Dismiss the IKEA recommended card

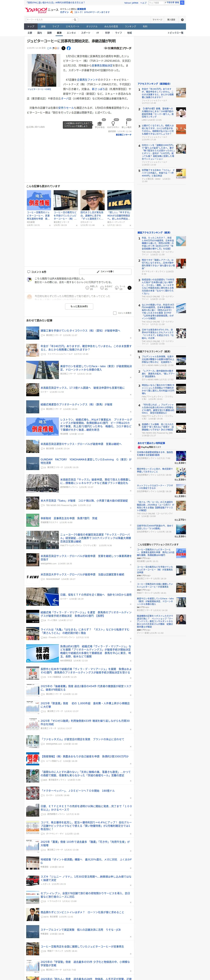click(130, 225)
